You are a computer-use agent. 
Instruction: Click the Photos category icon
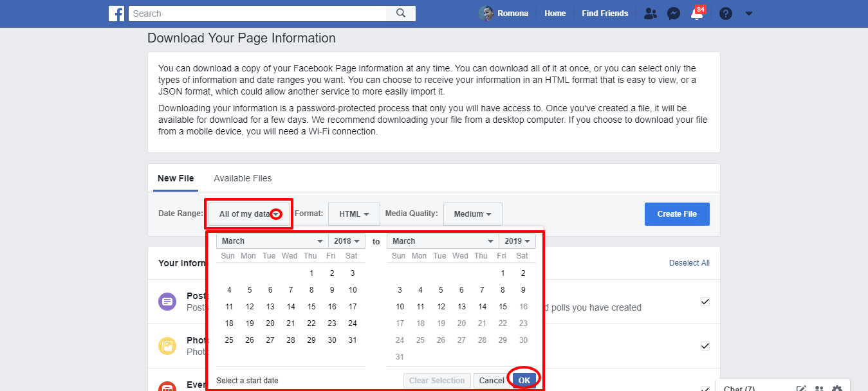167,346
